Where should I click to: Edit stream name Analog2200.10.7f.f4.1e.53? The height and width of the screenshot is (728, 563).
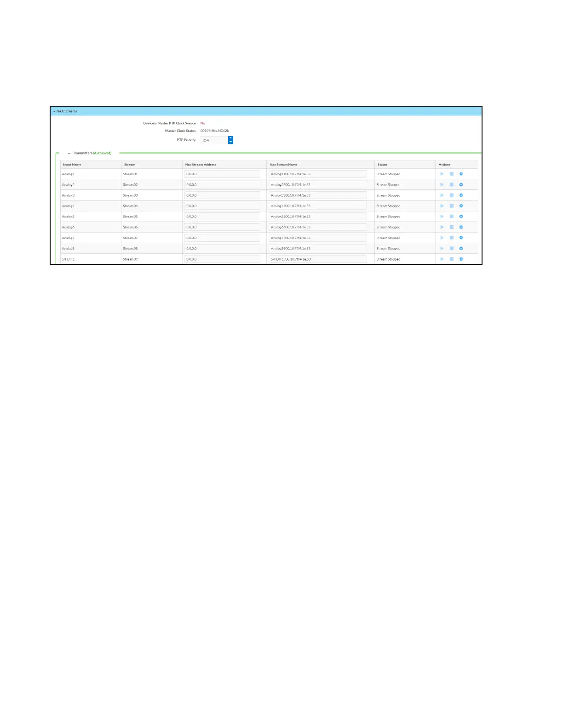318,185
